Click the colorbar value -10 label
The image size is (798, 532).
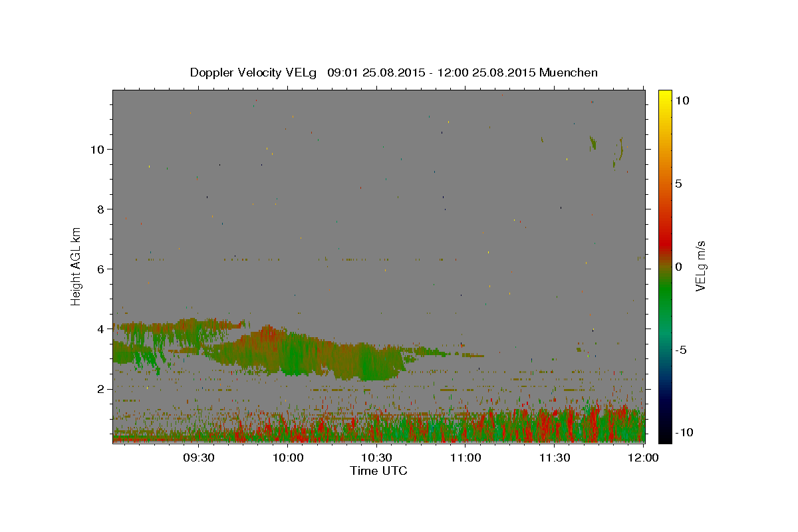[x=684, y=432]
